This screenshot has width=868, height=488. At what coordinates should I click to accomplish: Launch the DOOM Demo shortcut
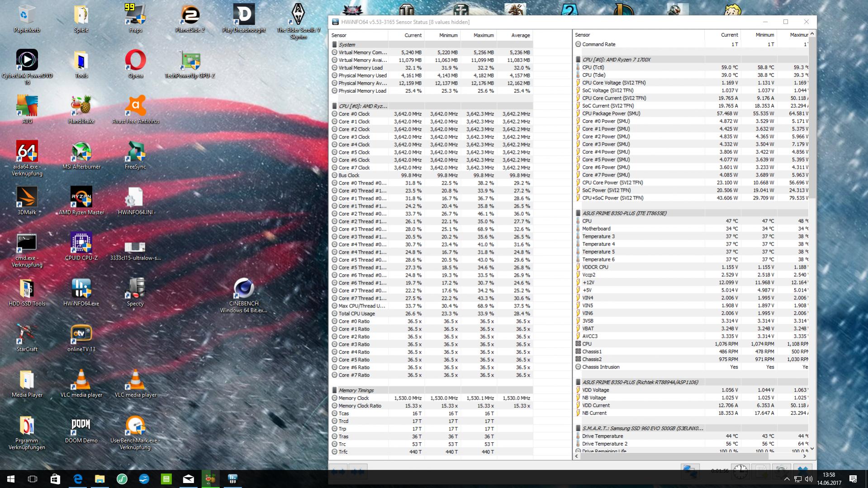click(81, 430)
